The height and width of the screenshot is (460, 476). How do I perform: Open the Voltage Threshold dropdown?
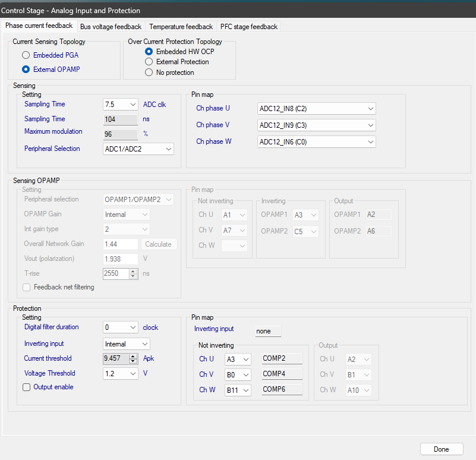pos(121,374)
